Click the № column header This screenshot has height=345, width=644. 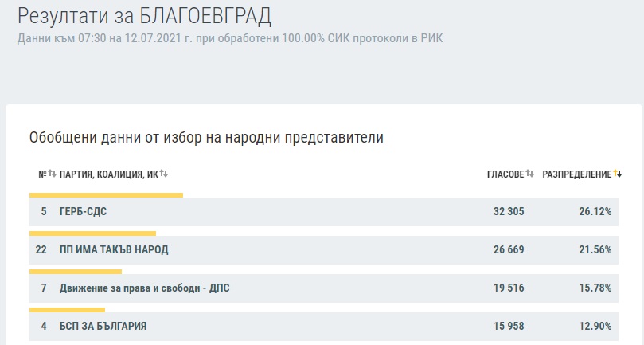[x=42, y=174]
